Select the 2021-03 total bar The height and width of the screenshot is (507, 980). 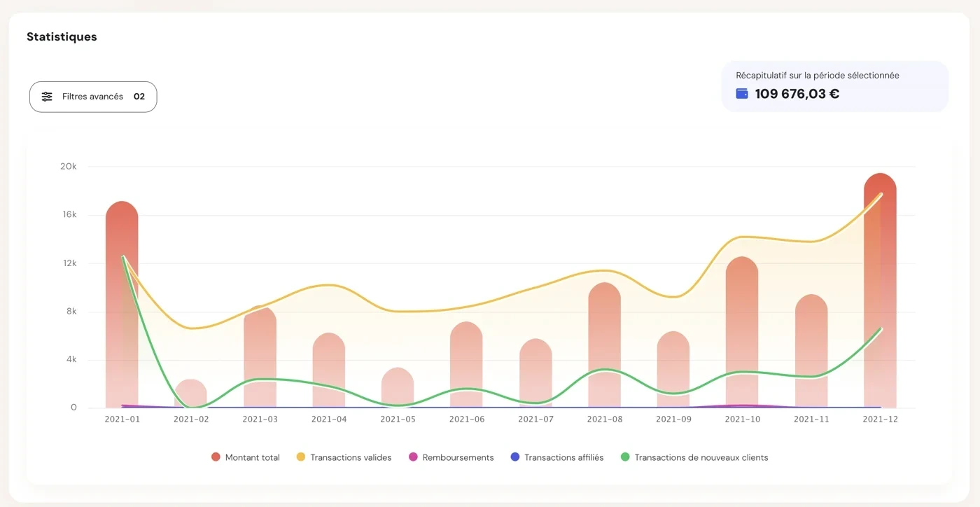(x=260, y=357)
